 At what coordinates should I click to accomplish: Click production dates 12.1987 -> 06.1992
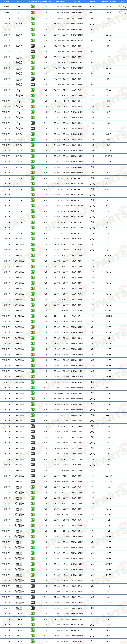(62, 580)
